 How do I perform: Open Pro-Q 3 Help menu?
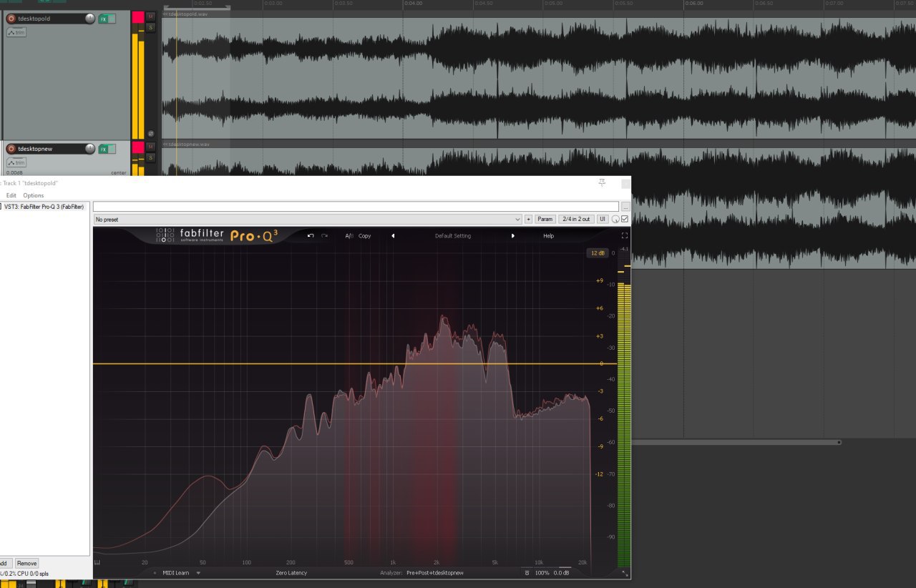pos(548,235)
